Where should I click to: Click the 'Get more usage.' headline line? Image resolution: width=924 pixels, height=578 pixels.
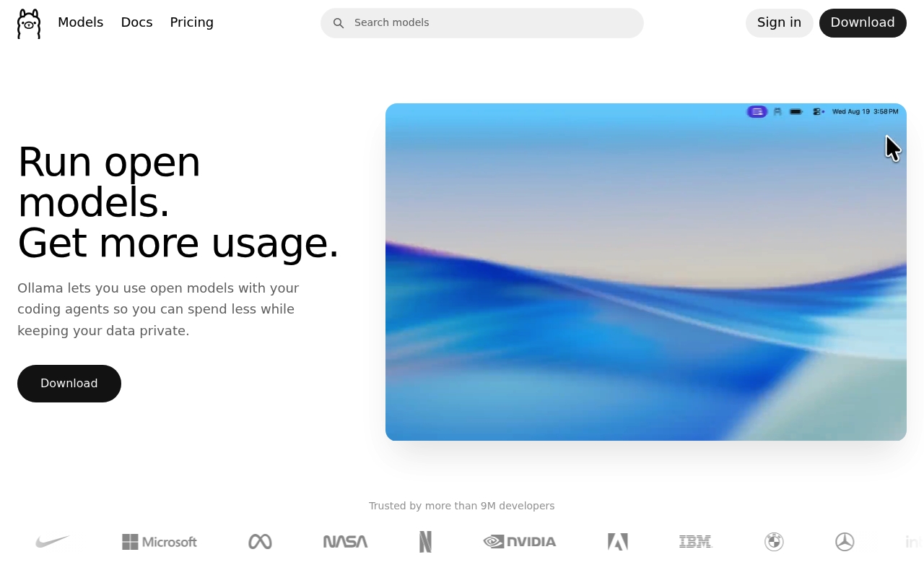[178, 243]
